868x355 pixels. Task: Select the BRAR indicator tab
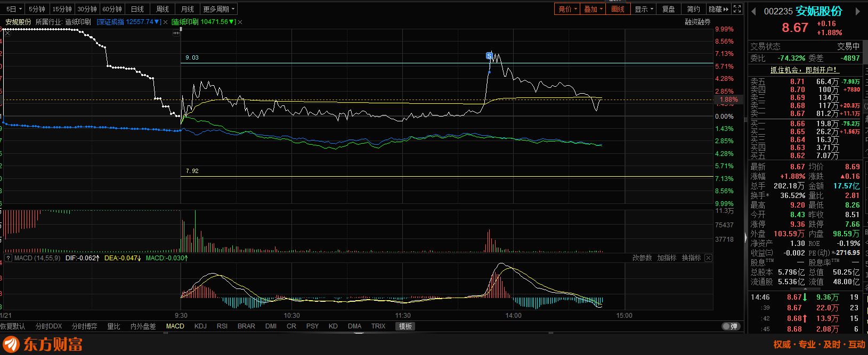pos(246,326)
